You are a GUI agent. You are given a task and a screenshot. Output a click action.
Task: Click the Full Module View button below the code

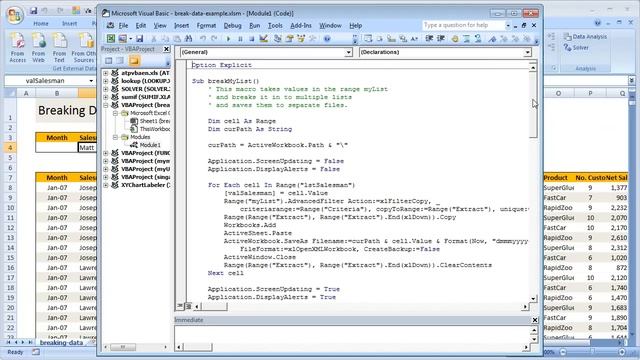188,306
